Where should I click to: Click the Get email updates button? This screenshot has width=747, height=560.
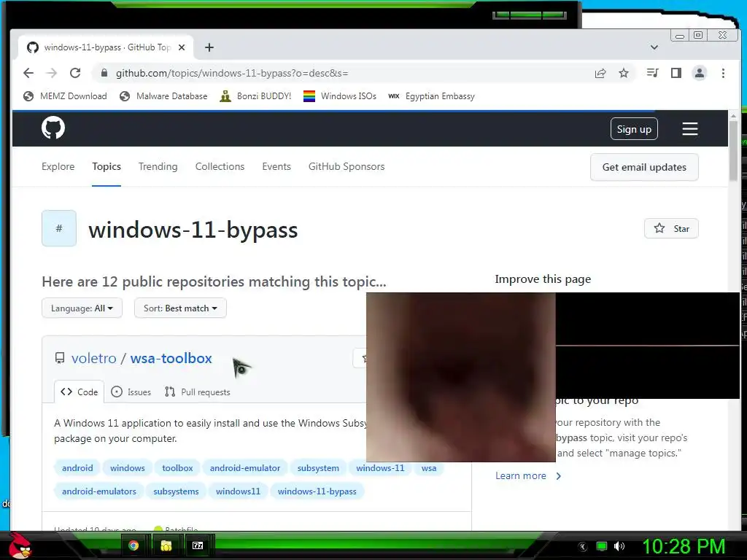tap(644, 167)
